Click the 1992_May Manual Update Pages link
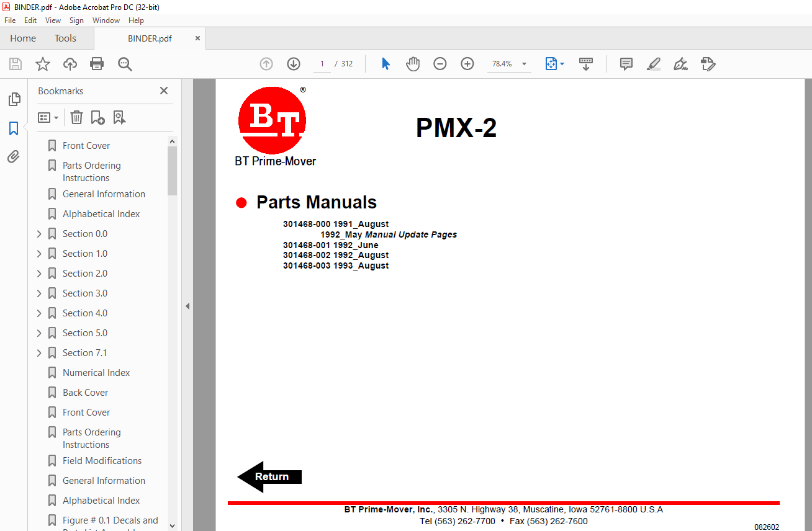 tap(389, 234)
